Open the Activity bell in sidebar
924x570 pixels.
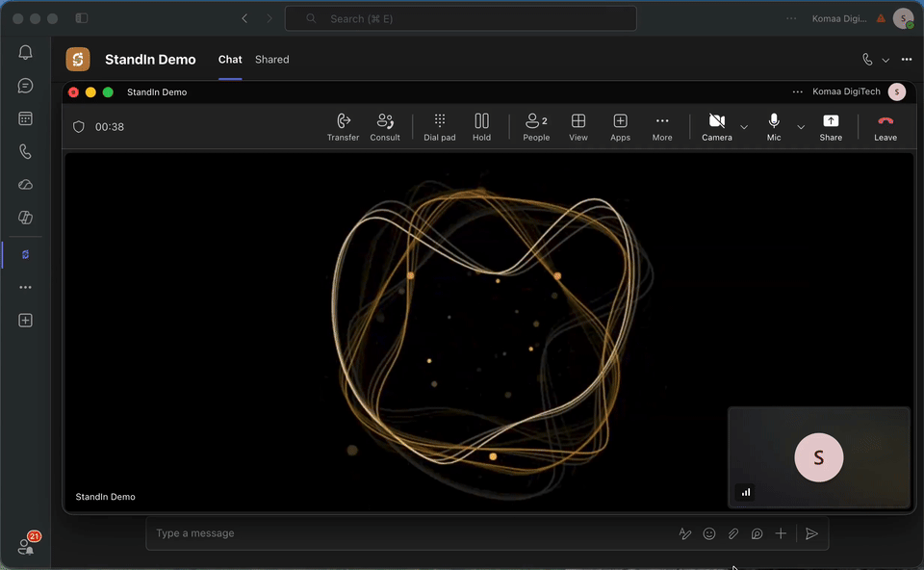25,52
